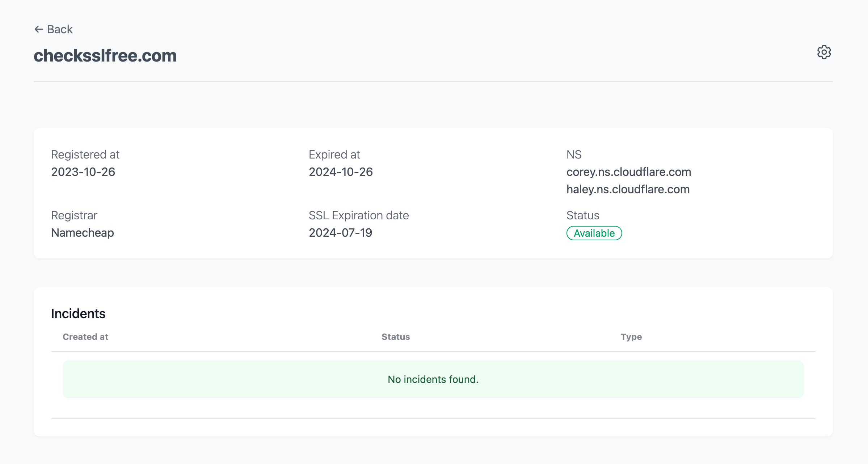Click the incidents Status column header
The width and height of the screenshot is (868, 464).
[396, 337]
